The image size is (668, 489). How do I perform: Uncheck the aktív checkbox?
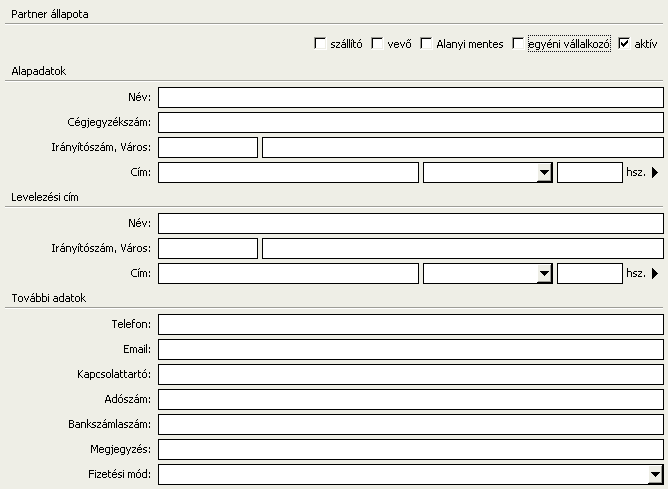[624, 43]
